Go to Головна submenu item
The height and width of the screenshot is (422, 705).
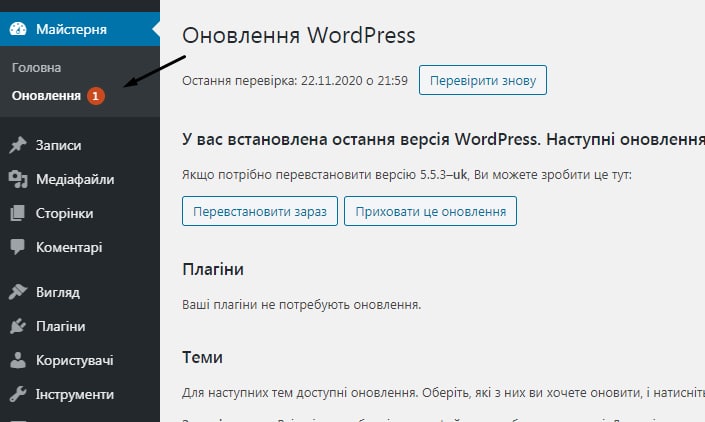coord(36,68)
